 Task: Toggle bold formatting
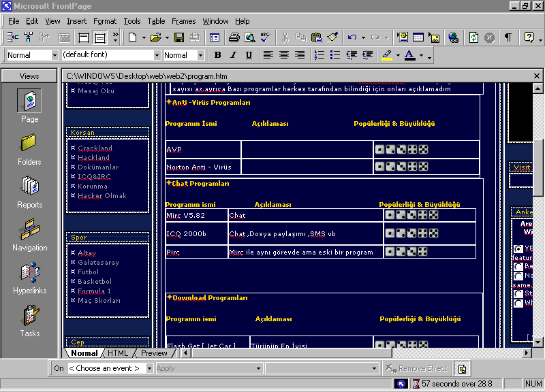[217, 55]
